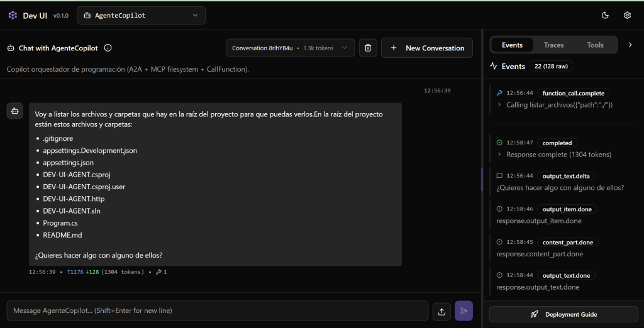The image size is (644, 328).
Task: Click DEV-UI-AGENT.sln in the list
Action: pos(72,211)
